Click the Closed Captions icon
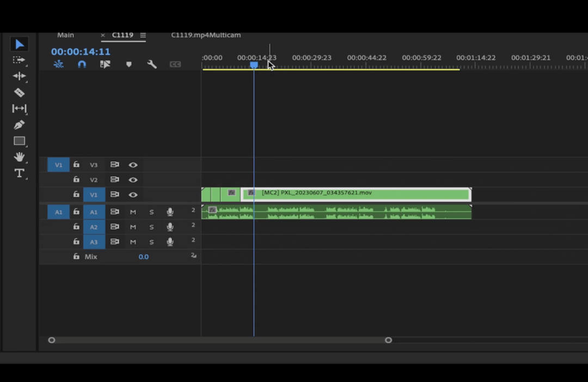Viewport: 588px width, 382px height. [x=175, y=64]
